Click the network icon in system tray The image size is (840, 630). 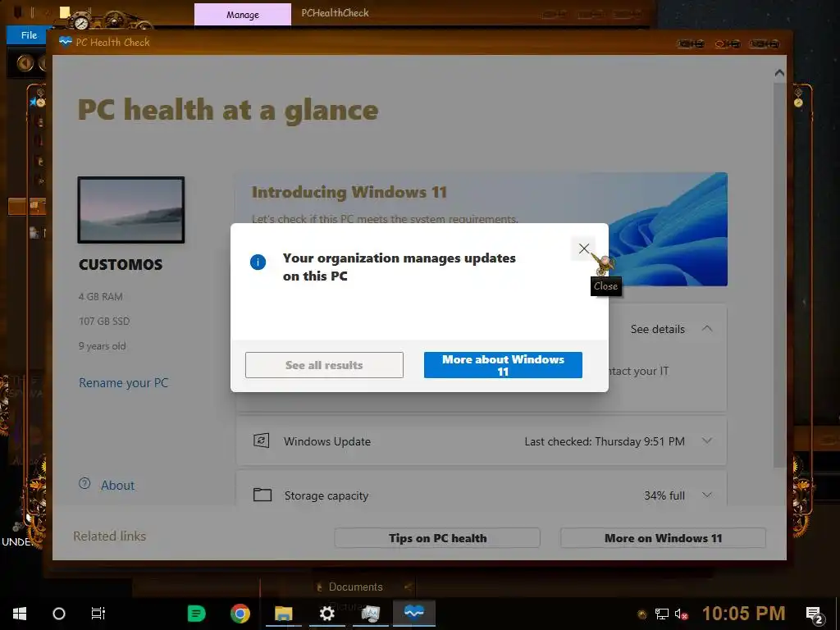point(662,614)
